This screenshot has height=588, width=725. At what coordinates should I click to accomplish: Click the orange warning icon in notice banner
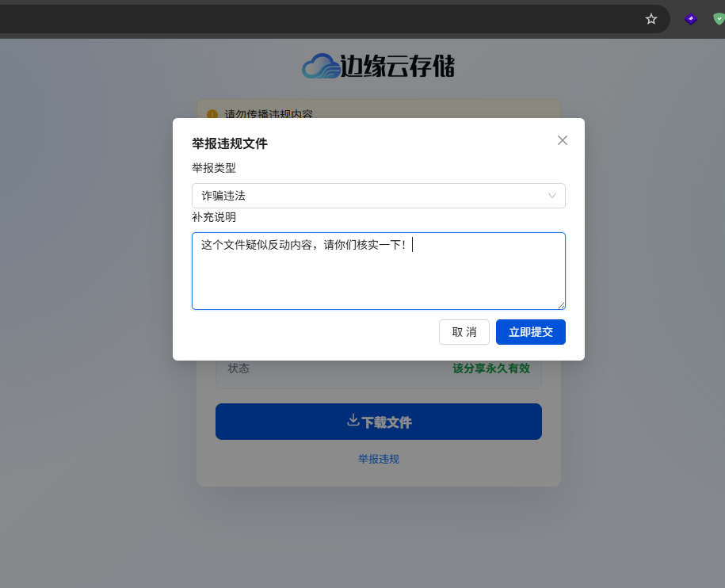tap(212, 114)
